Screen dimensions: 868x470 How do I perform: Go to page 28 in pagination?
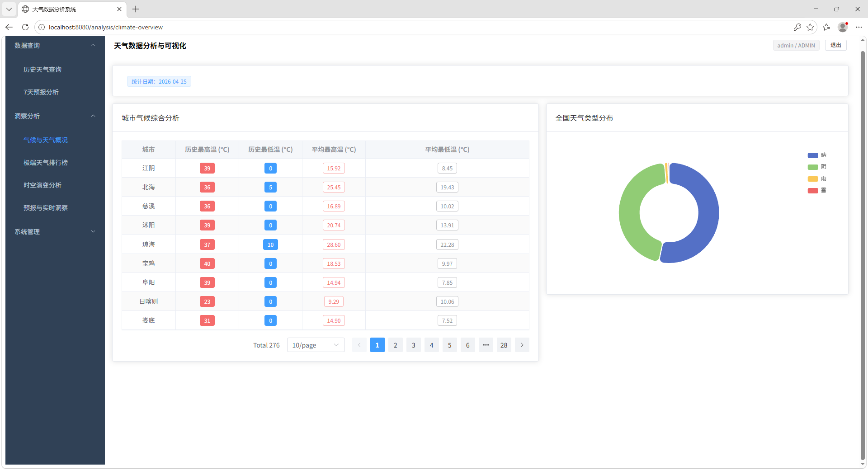(x=504, y=345)
